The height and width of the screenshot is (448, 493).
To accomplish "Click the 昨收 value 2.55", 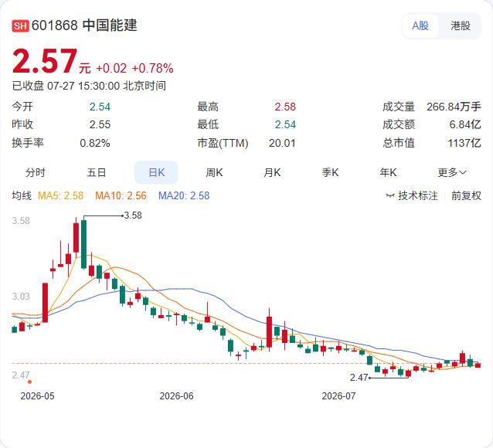I will [100, 124].
